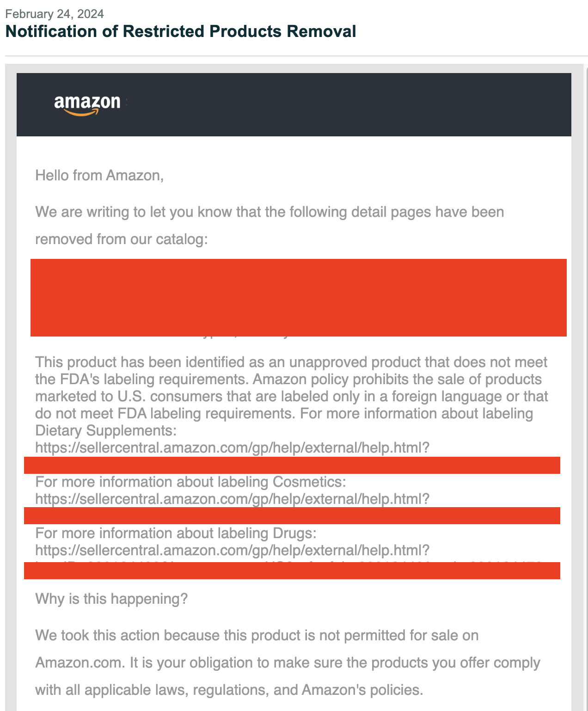The image size is (588, 711).
Task: Click the Notification of Restricted Products Removal title
Action: click(x=181, y=31)
